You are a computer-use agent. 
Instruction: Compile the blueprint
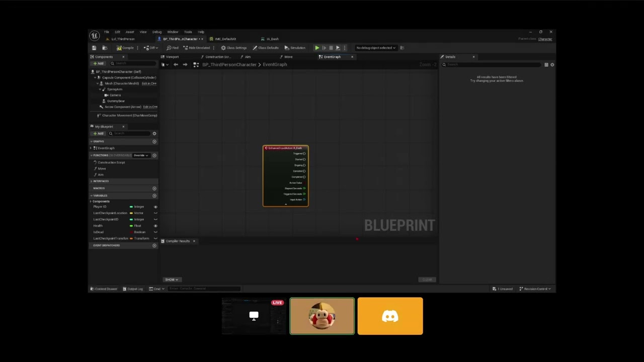(125, 48)
